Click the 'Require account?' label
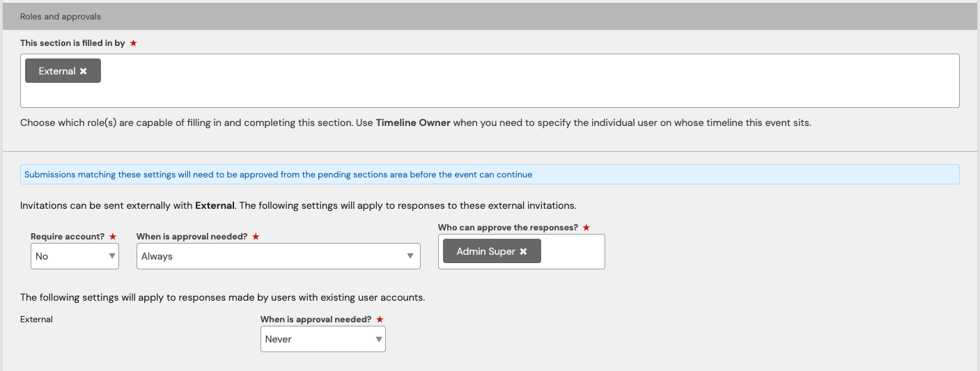Screen dimensions: 980x371 pyautogui.click(x=68, y=237)
